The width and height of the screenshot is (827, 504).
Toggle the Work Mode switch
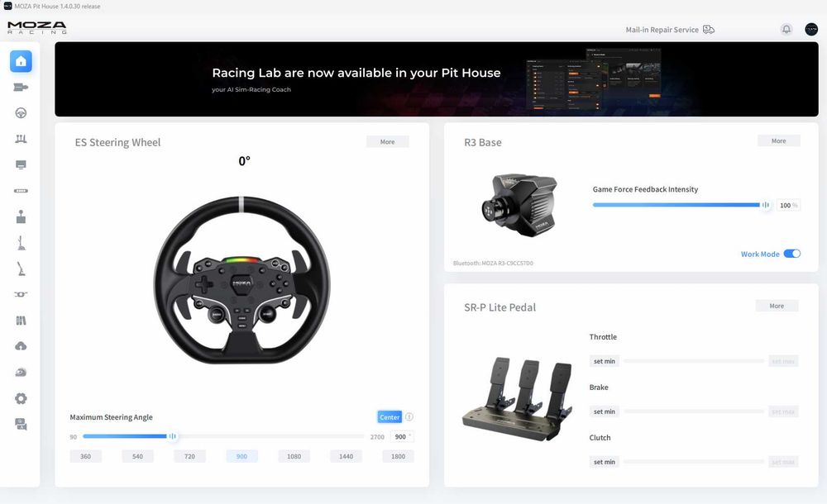point(791,254)
